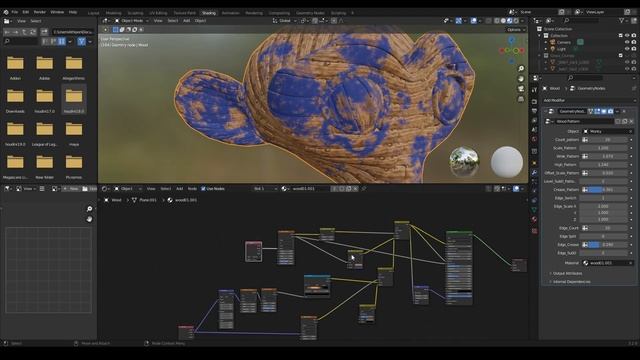Click the create new folder icon
Screen dimensions: 640x360
click(44, 32)
